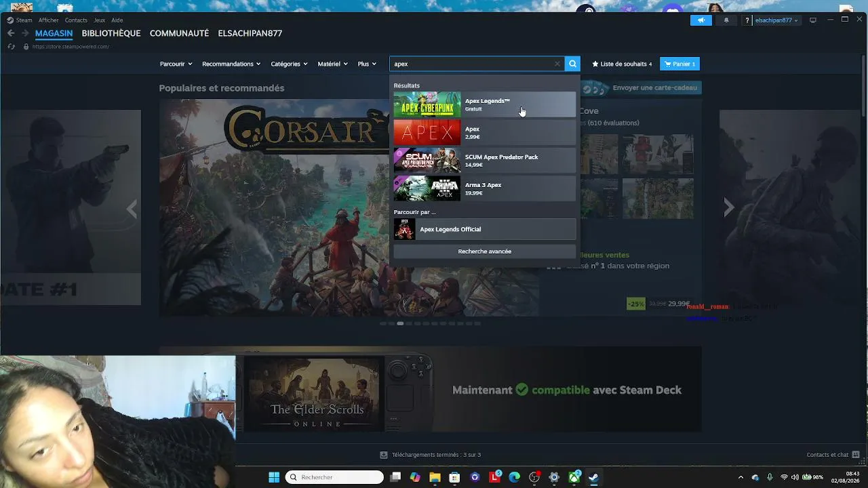Open the Wi-Fi network icon in tray
The width and height of the screenshot is (868, 488).
784,477
